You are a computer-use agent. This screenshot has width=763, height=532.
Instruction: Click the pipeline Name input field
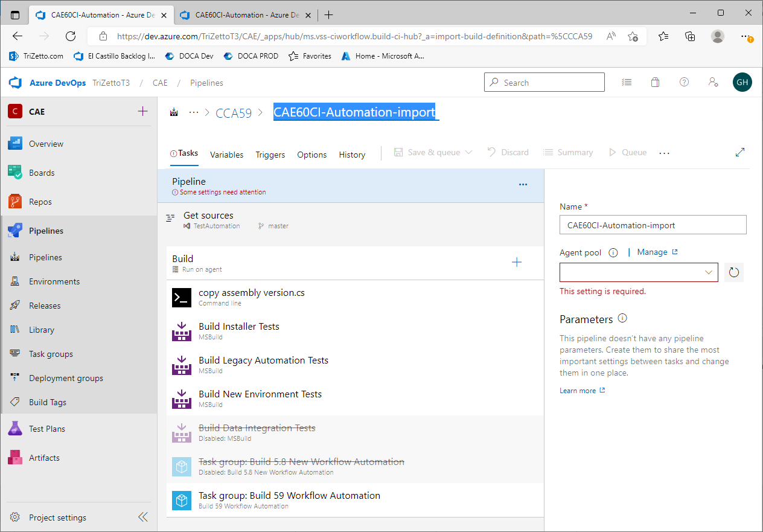tap(653, 225)
